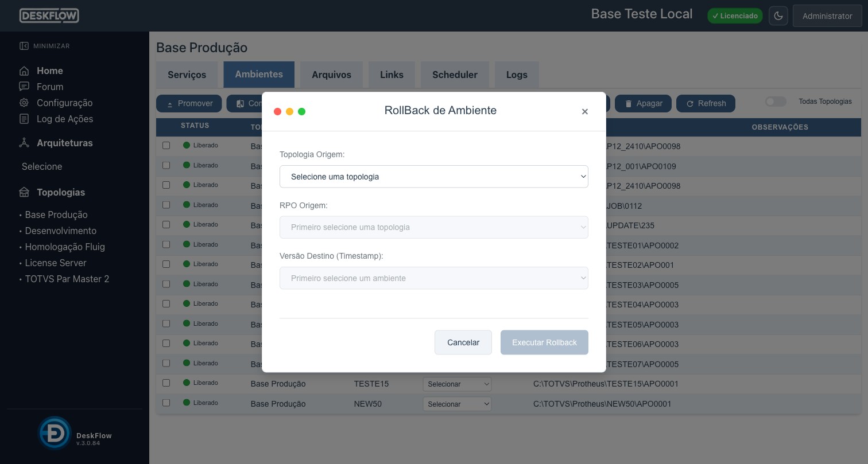Viewport: 868px width, 464px height.
Task: Click the round DeskFlow logo at sidebar bottom
Action: 55,433
